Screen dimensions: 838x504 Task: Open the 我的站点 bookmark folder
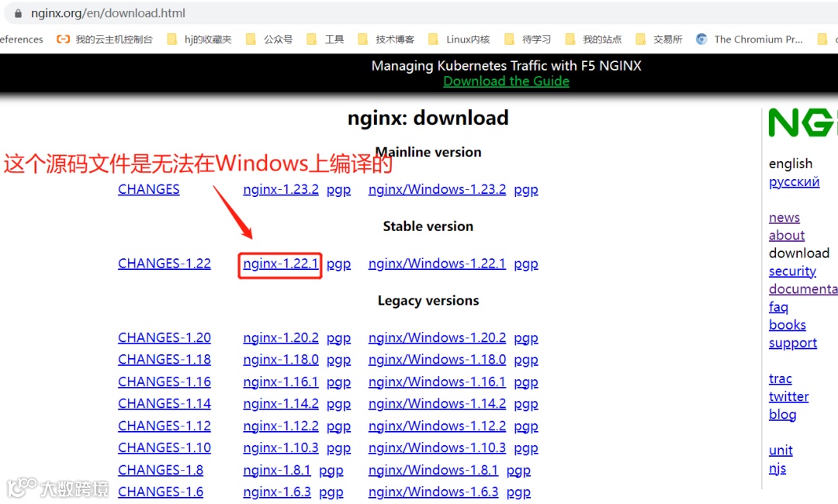[594, 39]
